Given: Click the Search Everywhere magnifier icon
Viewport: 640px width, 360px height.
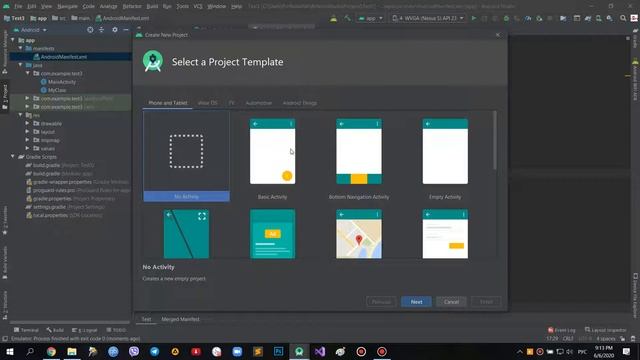Looking at the screenshot, I should click(x=623, y=18).
